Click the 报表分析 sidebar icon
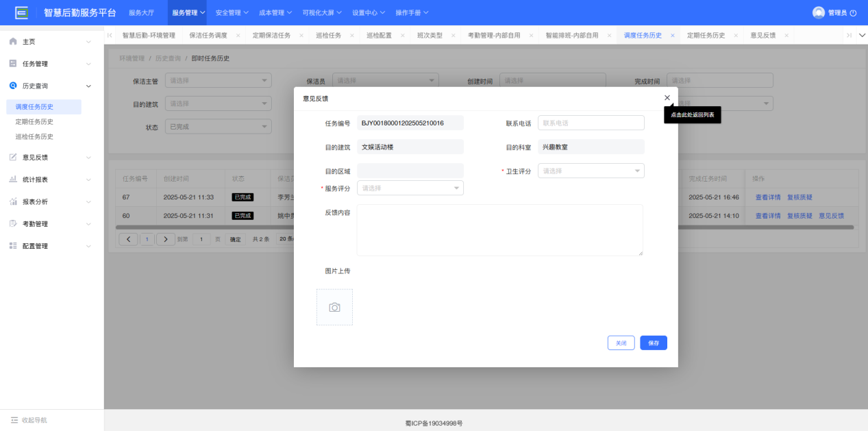 coord(13,201)
